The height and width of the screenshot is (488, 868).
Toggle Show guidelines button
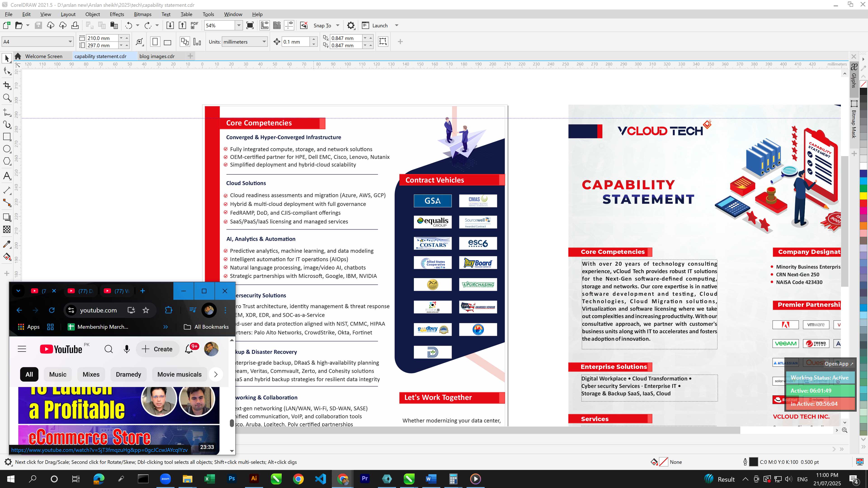(289, 26)
